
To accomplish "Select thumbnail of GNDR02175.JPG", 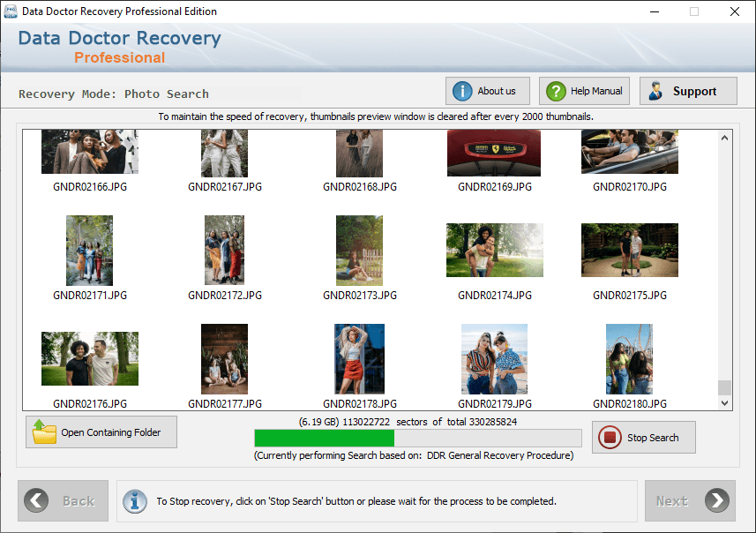I will 630,250.
